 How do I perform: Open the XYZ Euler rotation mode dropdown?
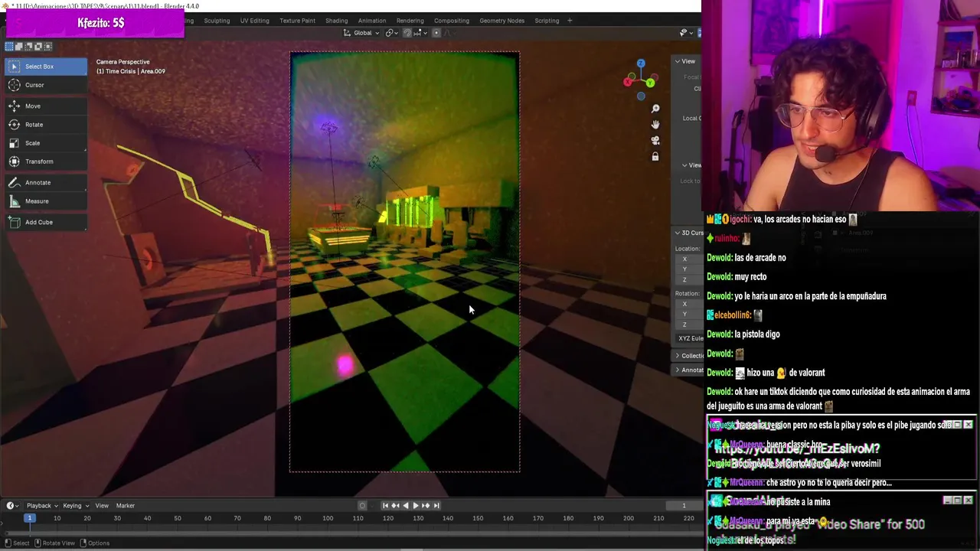click(690, 338)
